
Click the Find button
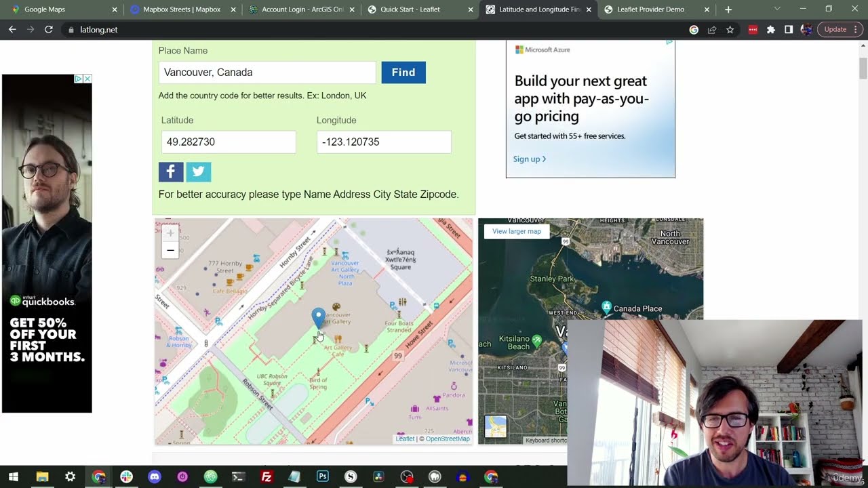pos(403,73)
